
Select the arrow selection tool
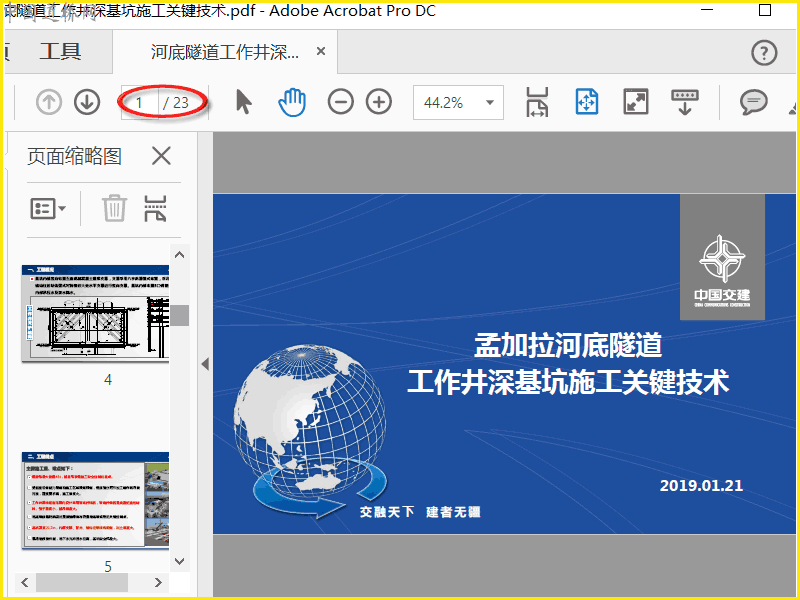pos(244,102)
